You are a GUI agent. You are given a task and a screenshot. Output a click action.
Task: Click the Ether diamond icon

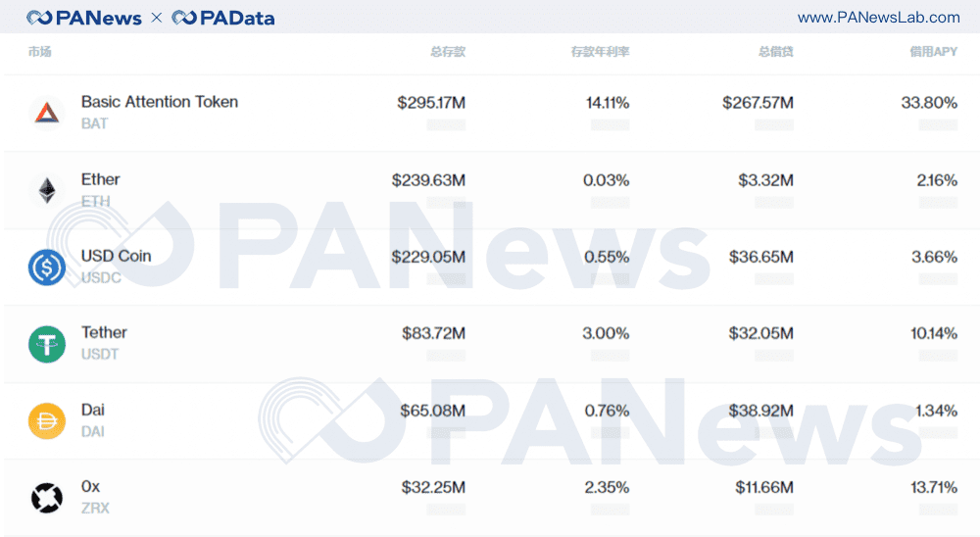[47, 190]
